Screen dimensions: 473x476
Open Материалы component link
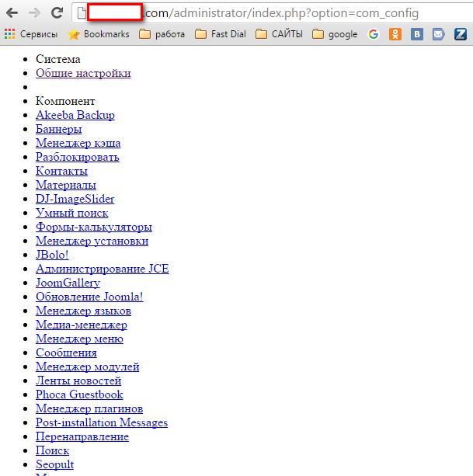coord(66,185)
